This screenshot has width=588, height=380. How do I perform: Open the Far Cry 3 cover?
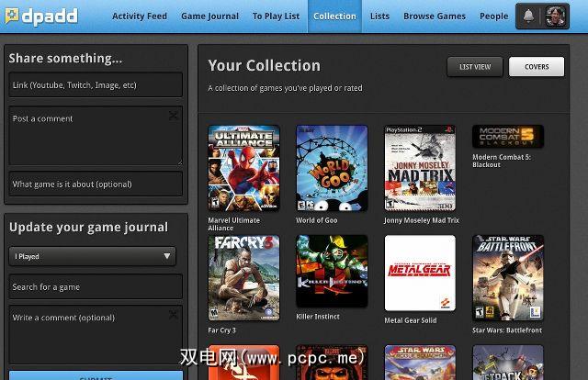point(243,278)
